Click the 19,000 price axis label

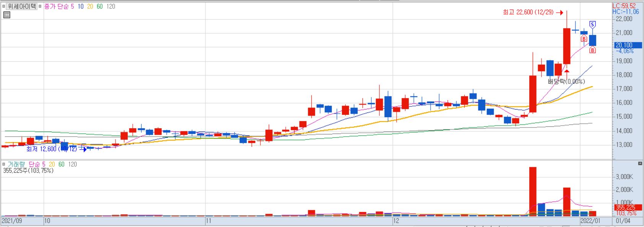624,61
